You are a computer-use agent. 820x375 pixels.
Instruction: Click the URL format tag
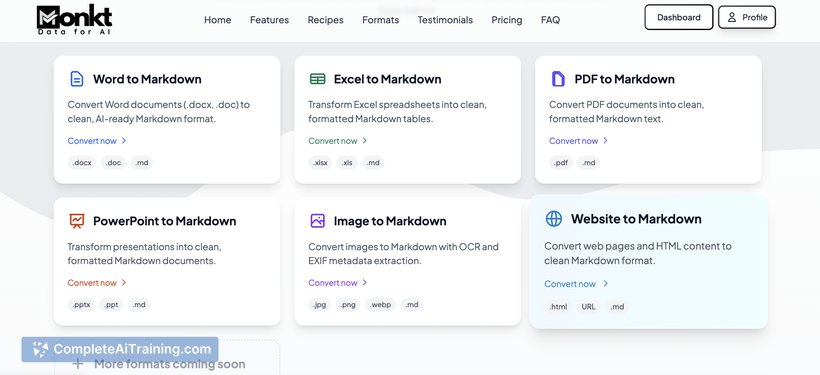[x=588, y=306]
